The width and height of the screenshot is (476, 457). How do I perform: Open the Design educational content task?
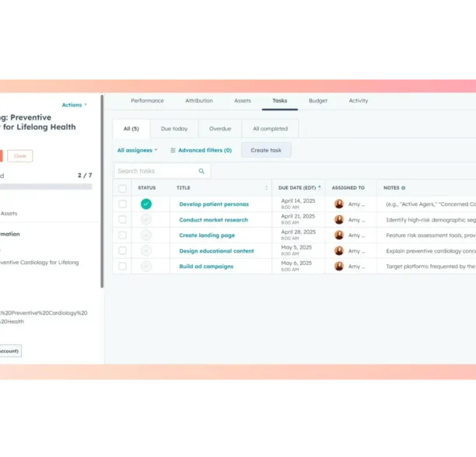(x=216, y=251)
